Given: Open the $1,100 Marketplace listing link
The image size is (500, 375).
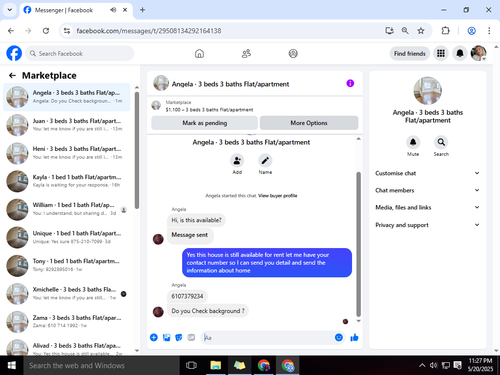Looking at the screenshot, I should click(x=209, y=110).
